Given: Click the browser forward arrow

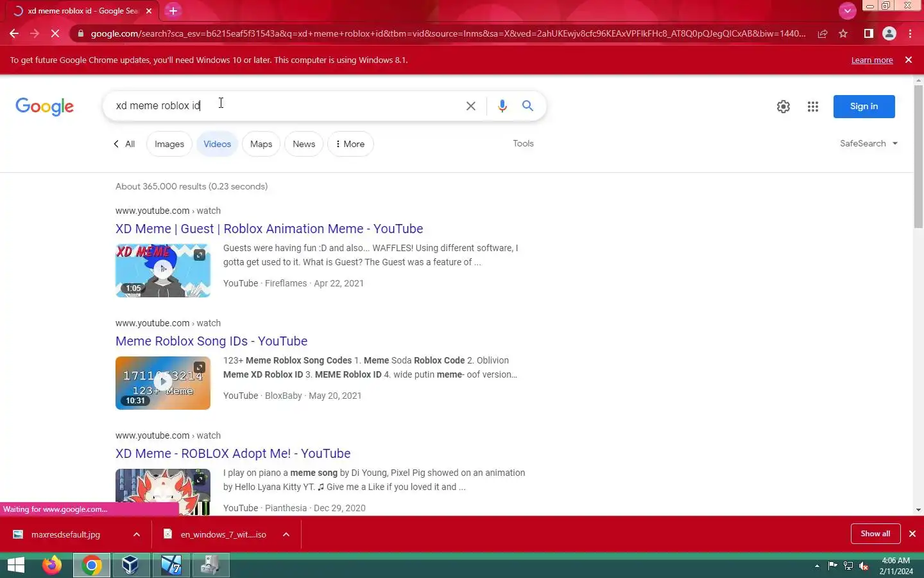Looking at the screenshot, I should click(35, 33).
